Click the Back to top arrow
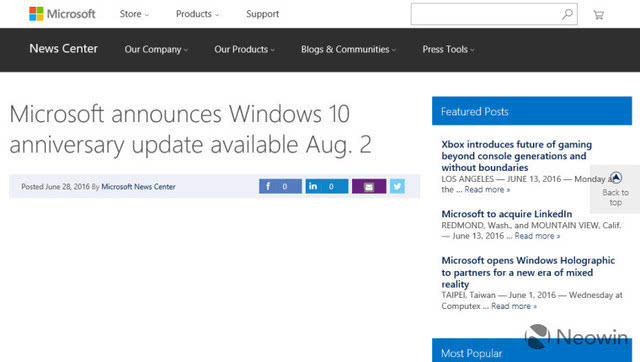 (616, 178)
